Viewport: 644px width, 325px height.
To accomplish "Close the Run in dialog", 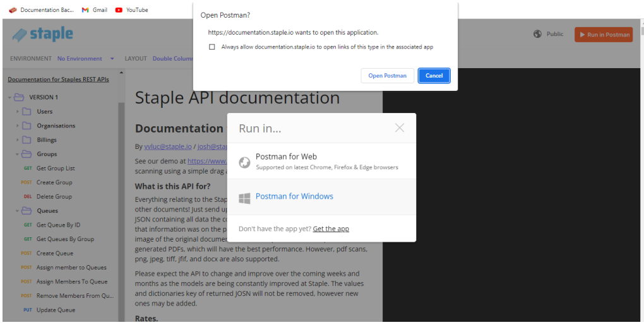I will 400,127.
